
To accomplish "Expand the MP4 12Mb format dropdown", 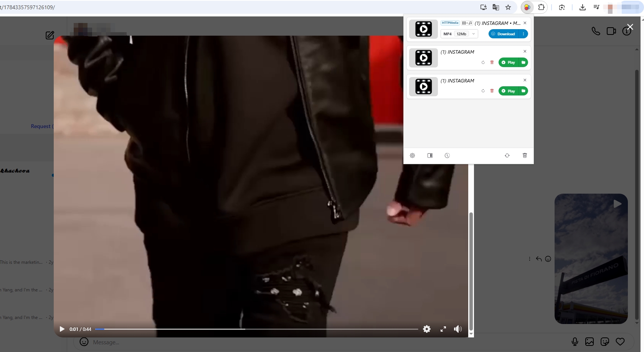I will 459,34.
